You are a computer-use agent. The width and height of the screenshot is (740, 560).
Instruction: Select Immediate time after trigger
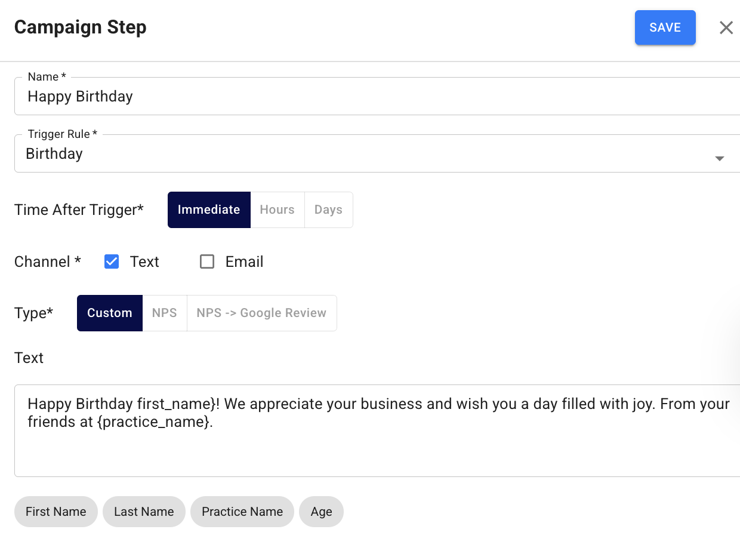pos(209,210)
